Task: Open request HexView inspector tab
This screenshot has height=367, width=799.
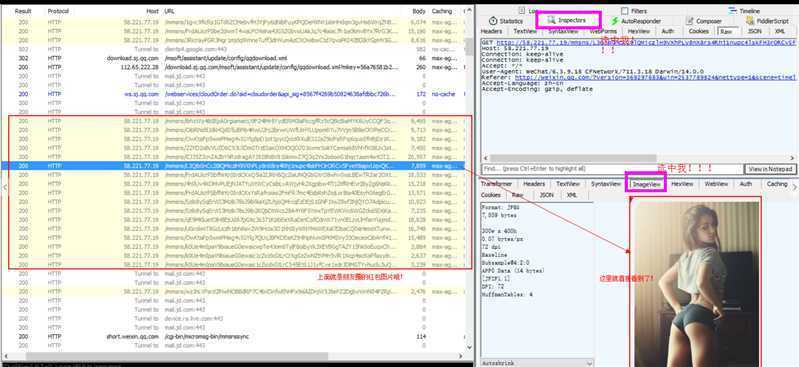Action: click(638, 31)
